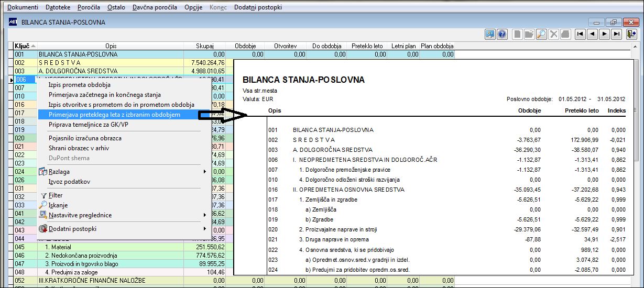Viewport: 644px width, 288px height.
Task: Click the open folder toolbar icon
Action: point(529,34)
